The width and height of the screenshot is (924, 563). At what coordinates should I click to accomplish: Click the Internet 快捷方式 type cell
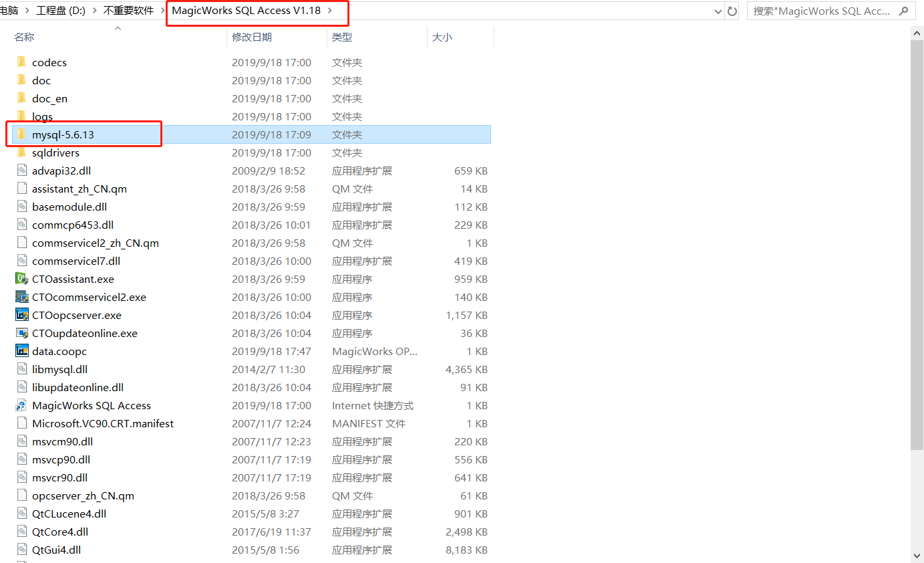coord(373,405)
